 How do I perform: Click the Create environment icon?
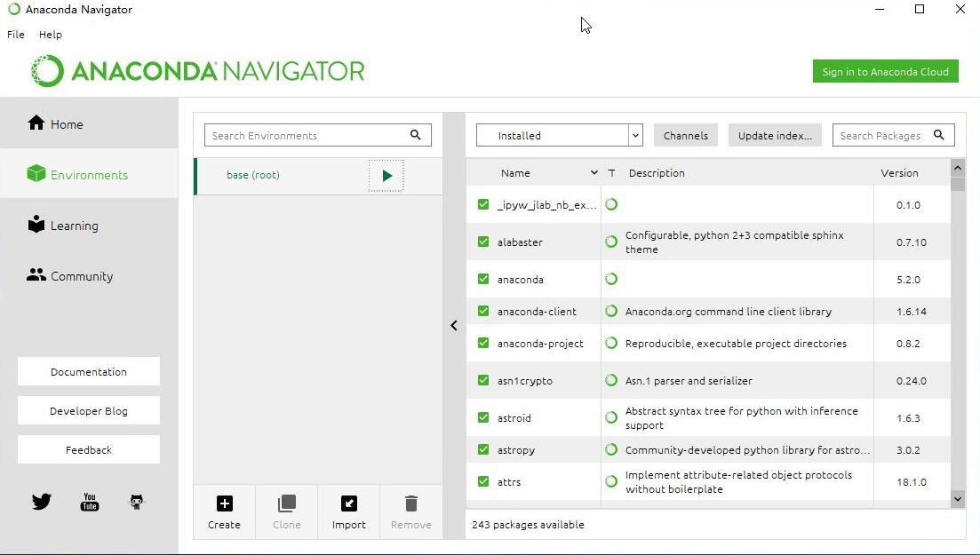pyautogui.click(x=225, y=503)
